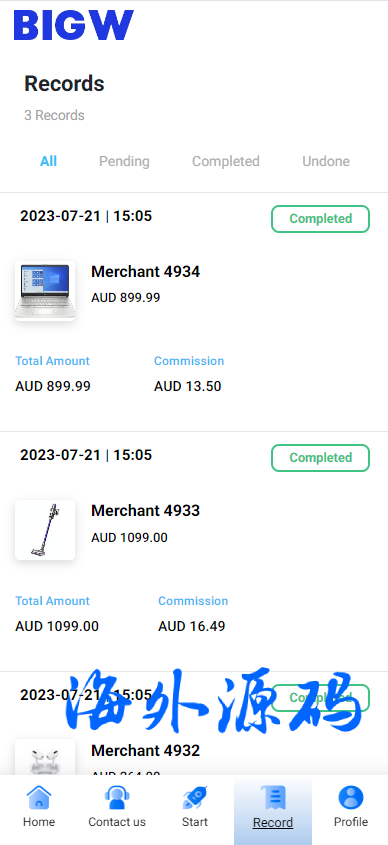Screen dimensions: 388x845
Task: Open the Profile person icon
Action: [x=351, y=798]
